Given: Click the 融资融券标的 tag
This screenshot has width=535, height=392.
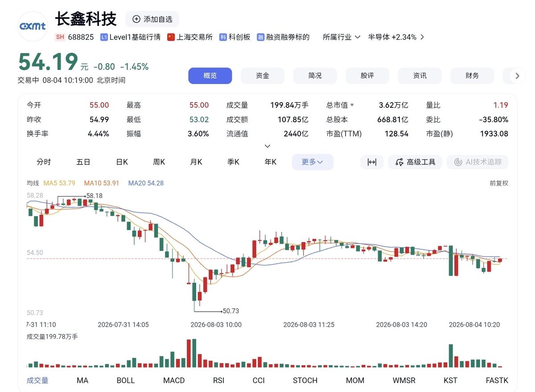Looking at the screenshot, I should click(x=283, y=37).
